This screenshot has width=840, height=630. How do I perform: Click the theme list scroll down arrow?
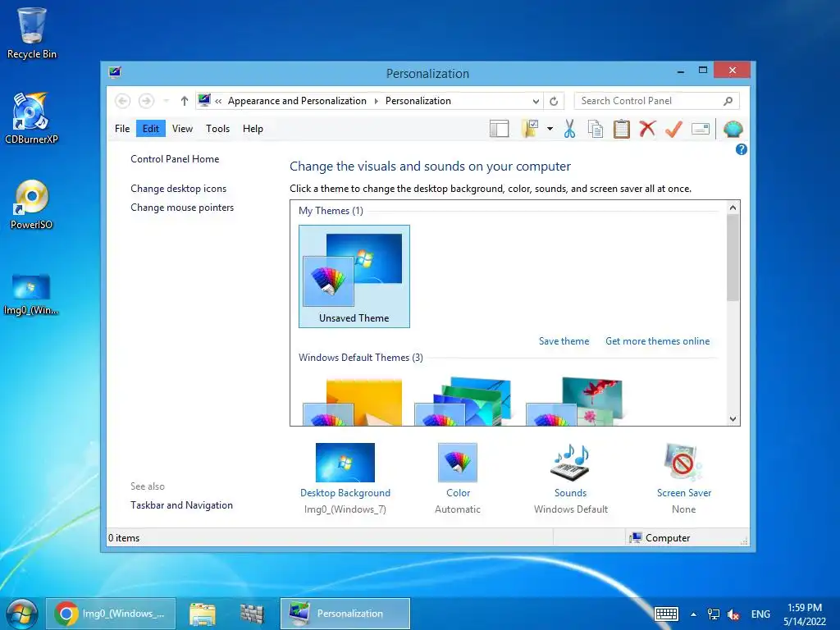coord(733,419)
